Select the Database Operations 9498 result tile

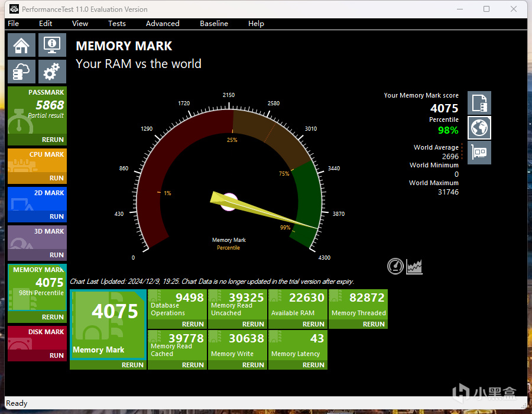[177, 305]
